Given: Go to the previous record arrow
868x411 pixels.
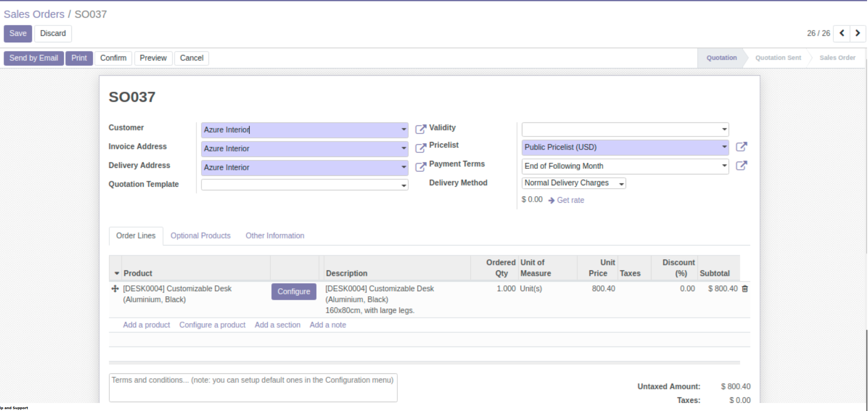Looking at the screenshot, I should [842, 33].
